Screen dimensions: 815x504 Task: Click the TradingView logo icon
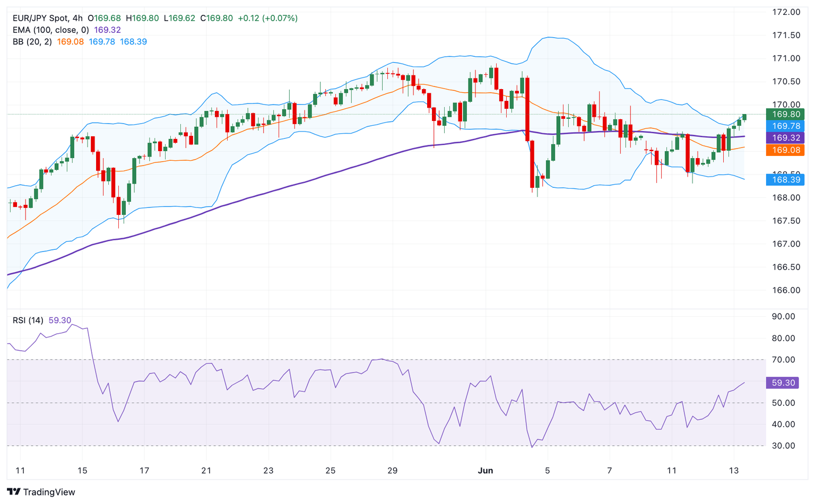point(14,492)
